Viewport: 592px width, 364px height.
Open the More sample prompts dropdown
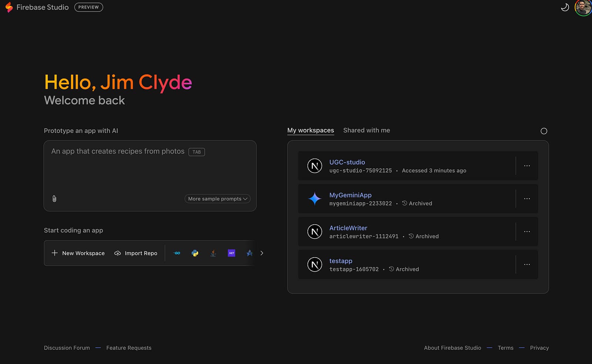(x=217, y=198)
